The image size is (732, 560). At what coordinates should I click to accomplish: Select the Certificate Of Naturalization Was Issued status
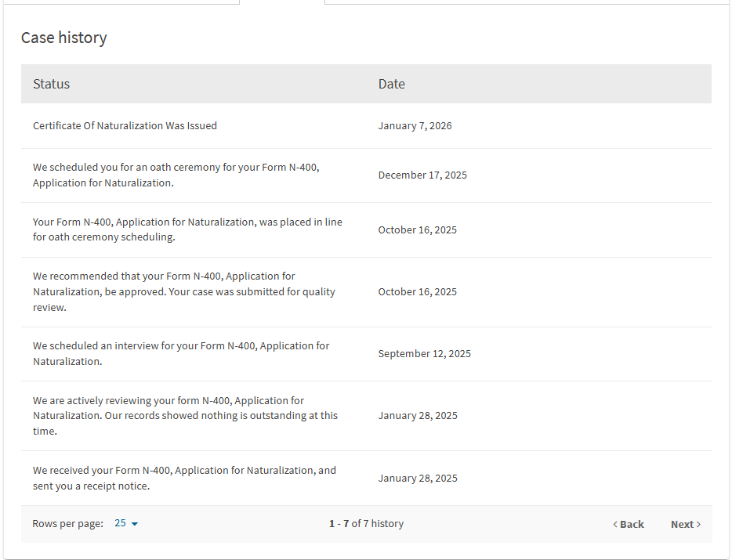coord(125,125)
